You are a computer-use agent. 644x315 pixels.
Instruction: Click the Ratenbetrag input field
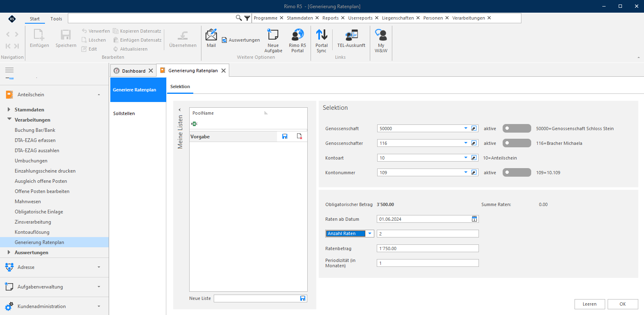427,248
